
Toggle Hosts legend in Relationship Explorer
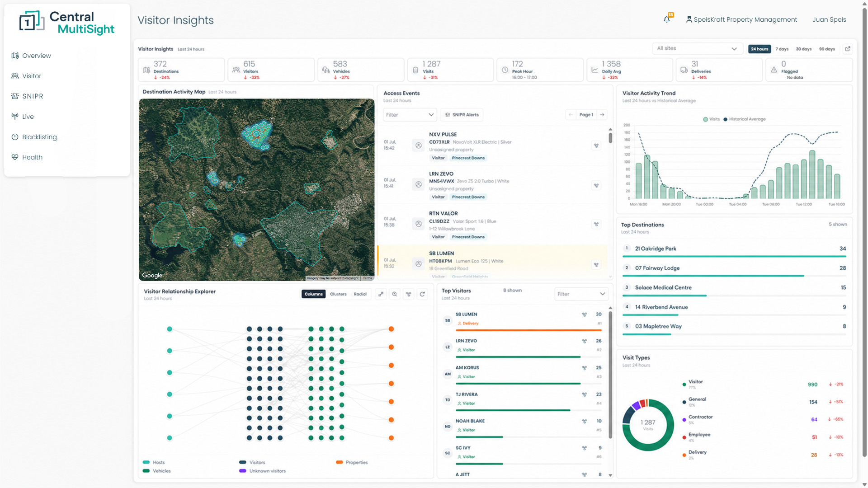coord(154,462)
